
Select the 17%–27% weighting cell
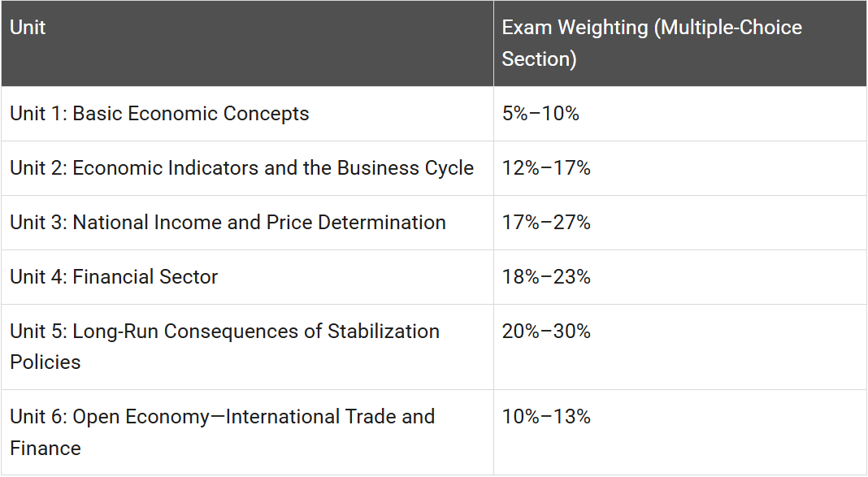[x=679, y=223]
